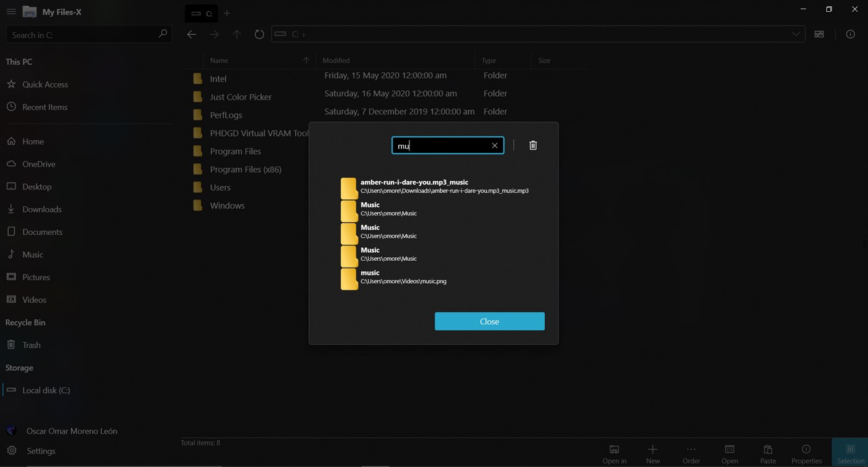Screen dimensions: 868x467
Task: Switch to the C: drive tab
Action: (x=200, y=12)
